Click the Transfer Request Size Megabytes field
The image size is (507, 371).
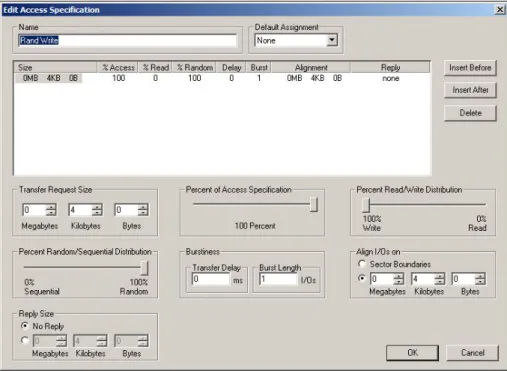(34, 210)
